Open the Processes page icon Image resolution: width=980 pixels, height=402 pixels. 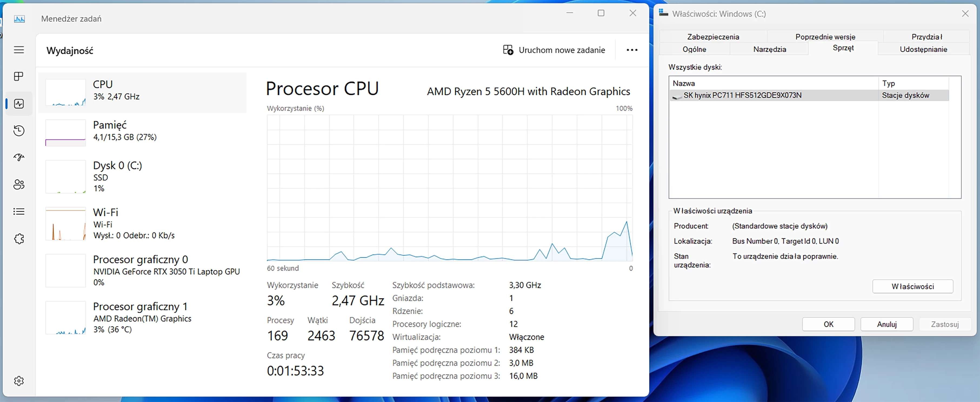19,76
